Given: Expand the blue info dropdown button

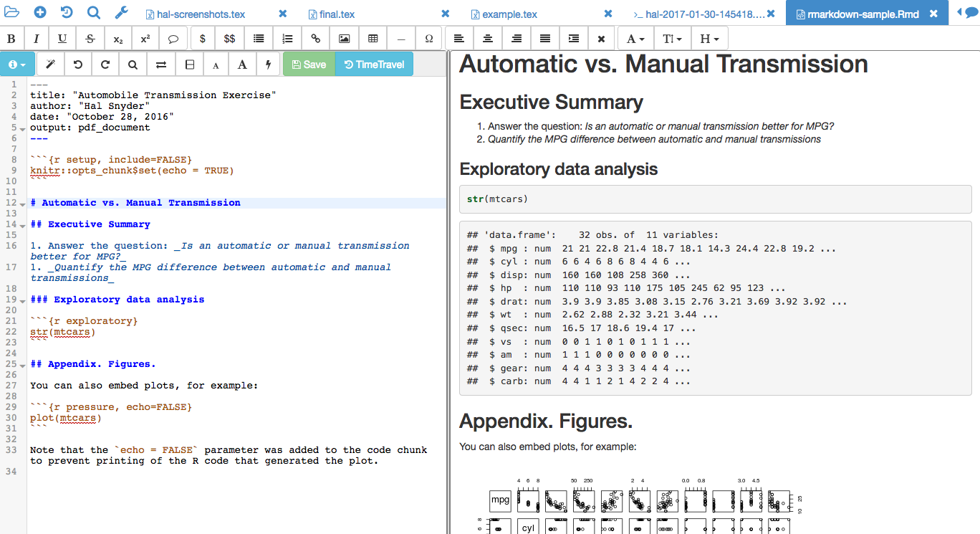Looking at the screenshot, I should [17, 65].
